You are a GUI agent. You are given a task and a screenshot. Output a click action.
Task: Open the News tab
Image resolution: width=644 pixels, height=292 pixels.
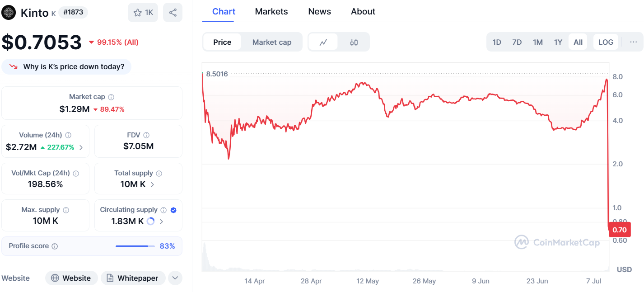pos(319,11)
